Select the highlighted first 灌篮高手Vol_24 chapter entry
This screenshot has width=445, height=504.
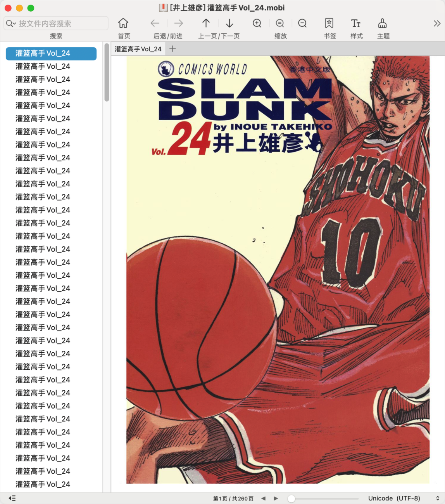click(51, 54)
